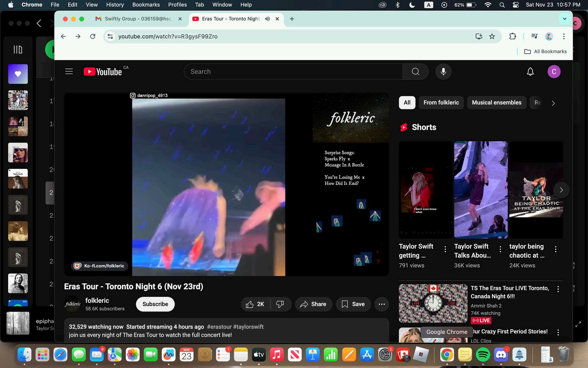Open YouTube notifications bell
588x368 pixels.
530,72
